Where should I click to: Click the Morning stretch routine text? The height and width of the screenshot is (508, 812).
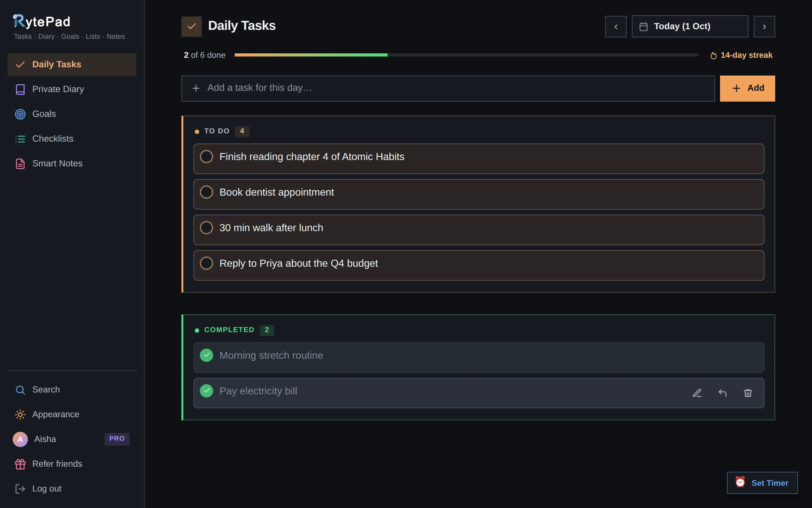click(271, 356)
